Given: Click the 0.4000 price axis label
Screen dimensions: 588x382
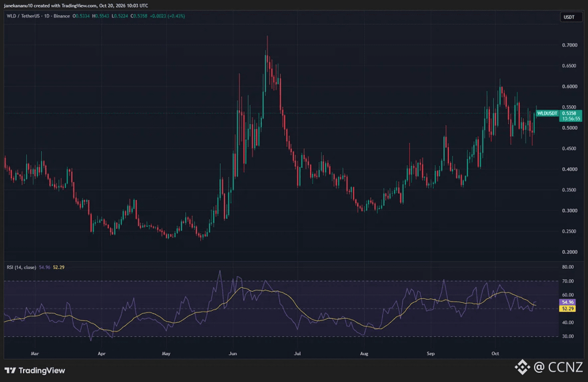Looking at the screenshot, I should coord(570,169).
